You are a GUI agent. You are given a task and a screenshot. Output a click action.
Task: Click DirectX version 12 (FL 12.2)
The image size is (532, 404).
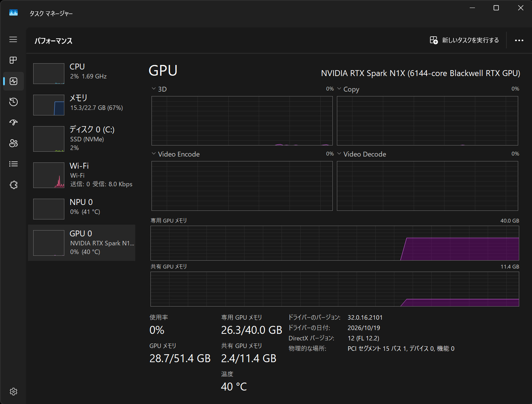tap(363, 338)
